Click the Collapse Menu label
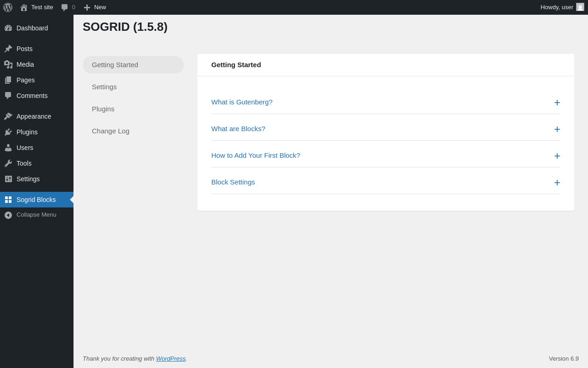The height and width of the screenshot is (368, 588). 36,215
